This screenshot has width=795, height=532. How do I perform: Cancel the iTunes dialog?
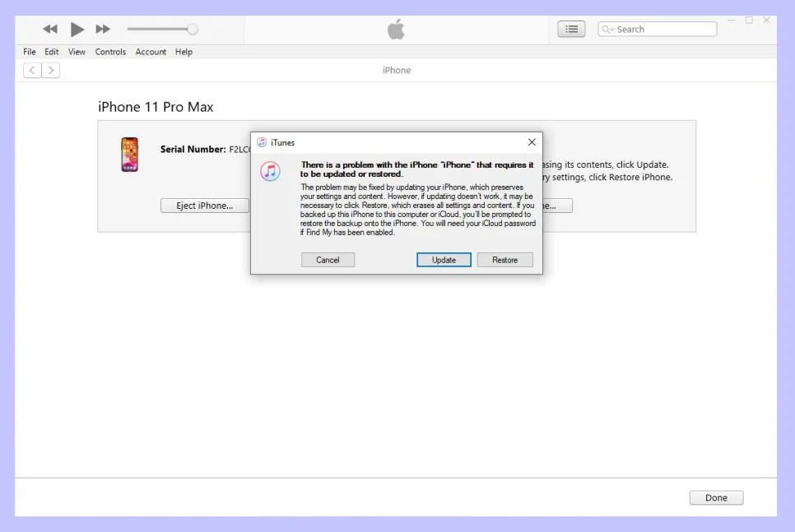coord(328,260)
